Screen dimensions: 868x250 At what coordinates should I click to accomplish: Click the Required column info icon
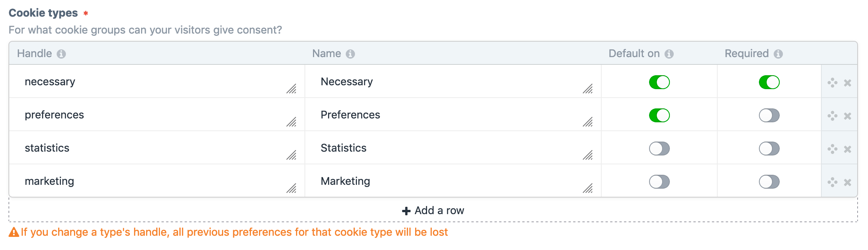[x=778, y=54]
